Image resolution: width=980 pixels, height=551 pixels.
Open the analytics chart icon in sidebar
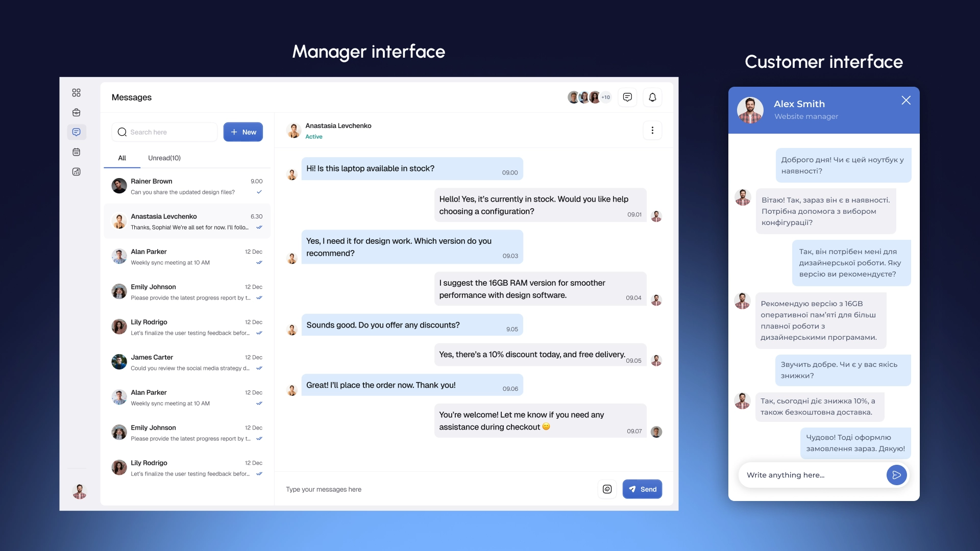76,172
